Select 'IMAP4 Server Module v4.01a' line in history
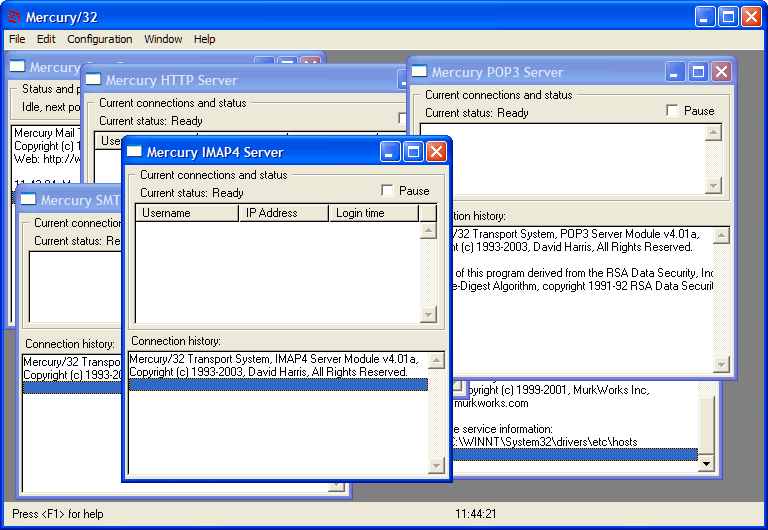Image resolution: width=768 pixels, height=530 pixels. coord(278,359)
